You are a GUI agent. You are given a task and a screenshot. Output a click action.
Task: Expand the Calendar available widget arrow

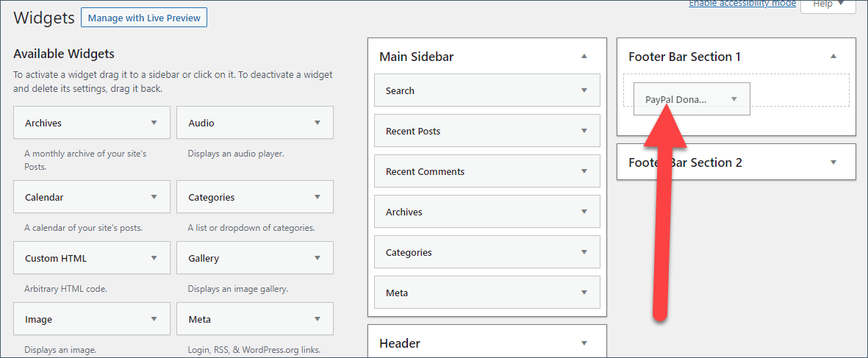(x=154, y=197)
